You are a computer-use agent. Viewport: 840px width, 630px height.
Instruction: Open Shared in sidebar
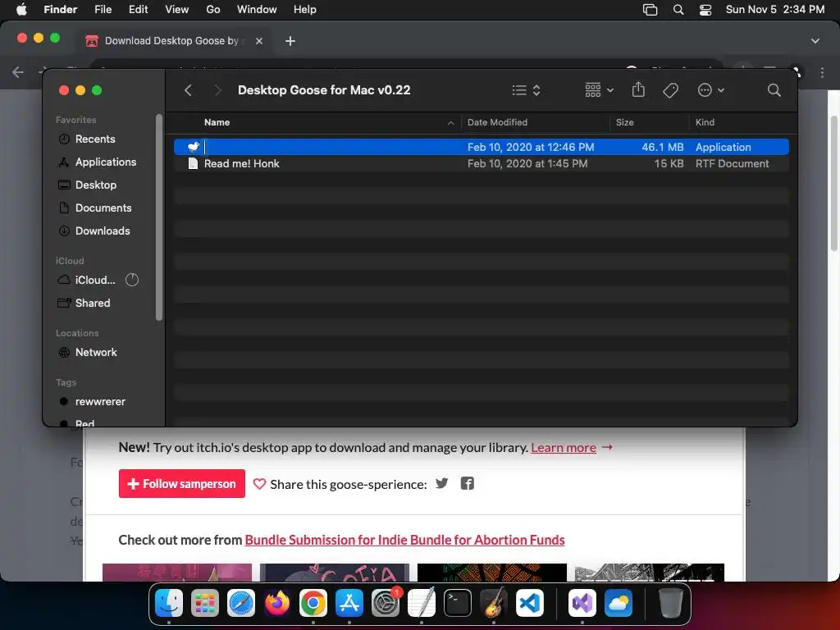pyautogui.click(x=92, y=303)
